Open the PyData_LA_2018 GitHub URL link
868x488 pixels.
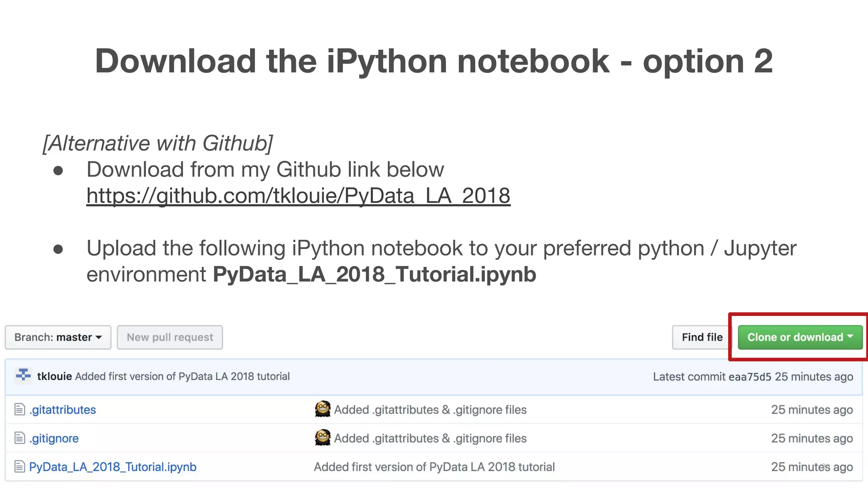[x=298, y=196]
